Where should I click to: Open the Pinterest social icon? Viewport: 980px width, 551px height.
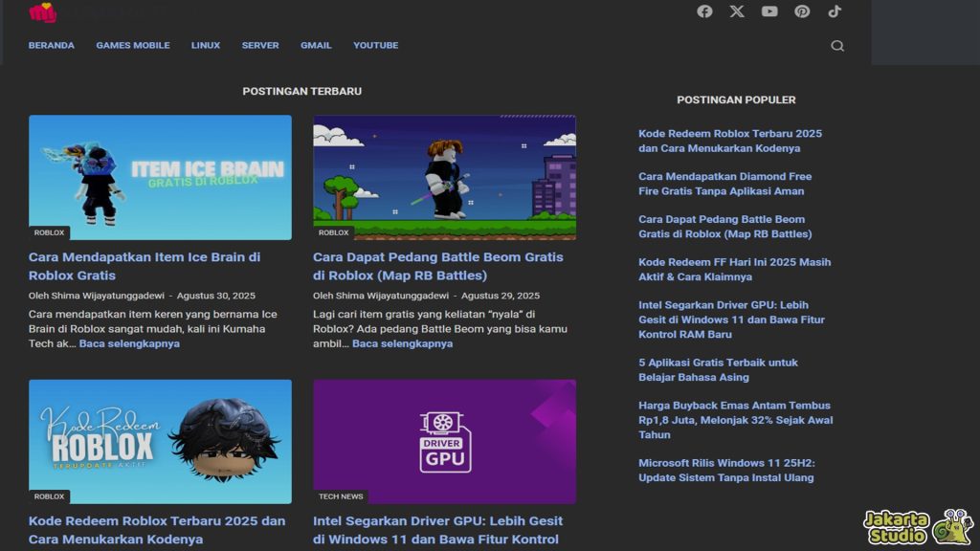(802, 11)
